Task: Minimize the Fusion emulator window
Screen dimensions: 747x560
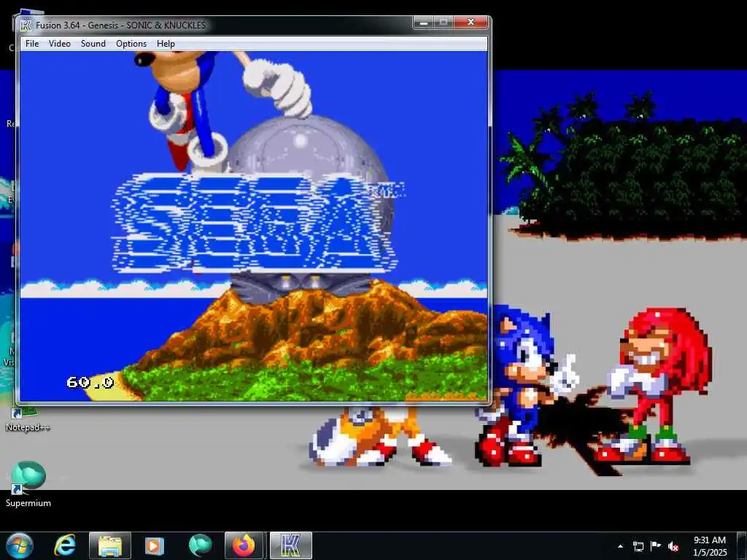Action: pyautogui.click(x=423, y=23)
